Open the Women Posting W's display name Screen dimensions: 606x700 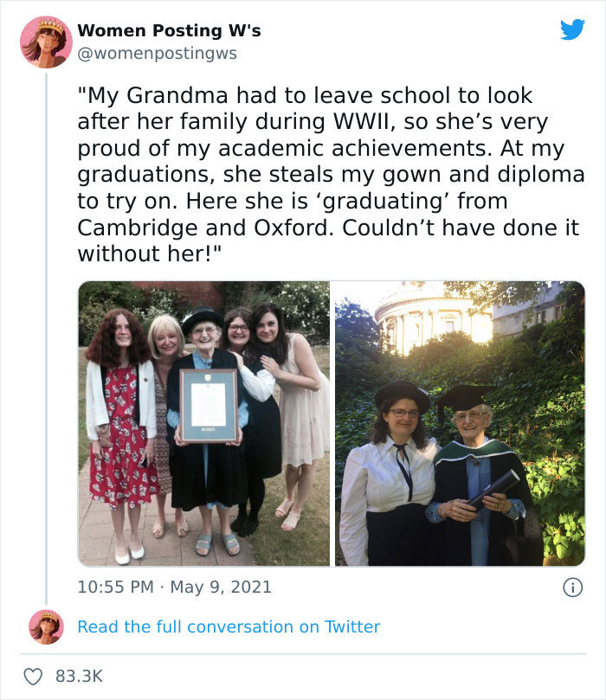tap(169, 30)
